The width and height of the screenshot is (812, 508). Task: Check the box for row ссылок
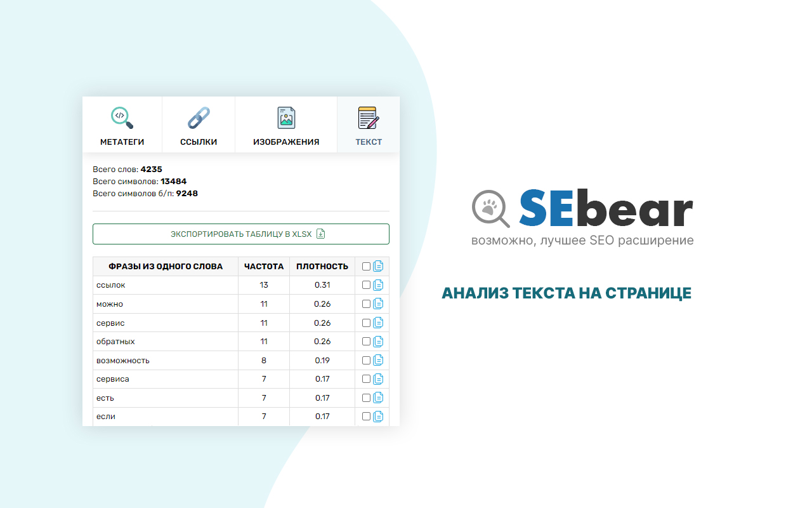pos(366,285)
